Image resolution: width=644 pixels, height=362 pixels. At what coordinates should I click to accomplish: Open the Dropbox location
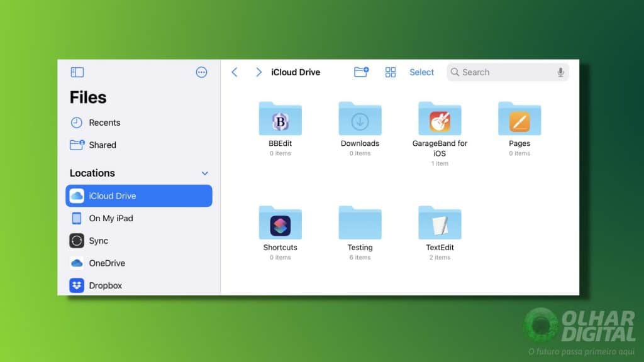(x=139, y=285)
